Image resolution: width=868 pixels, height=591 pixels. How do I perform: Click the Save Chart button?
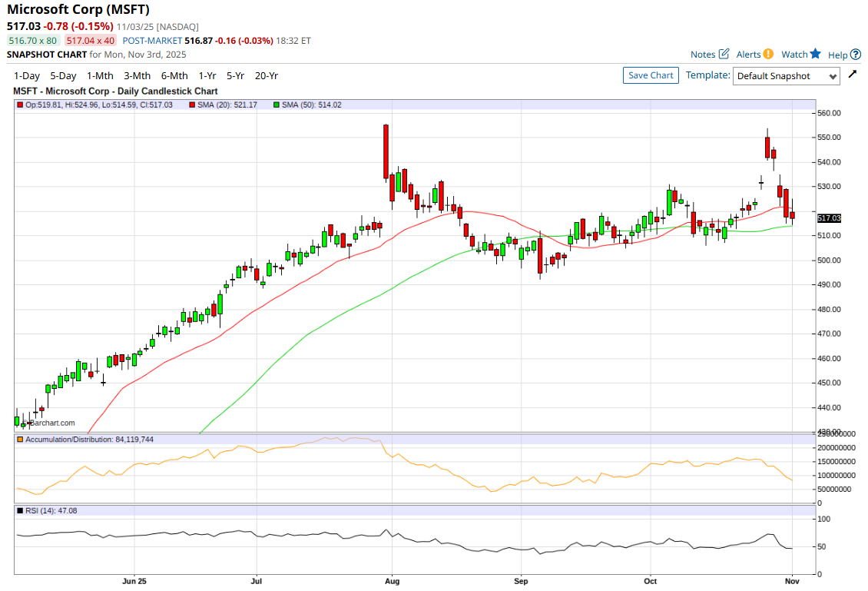(x=651, y=75)
